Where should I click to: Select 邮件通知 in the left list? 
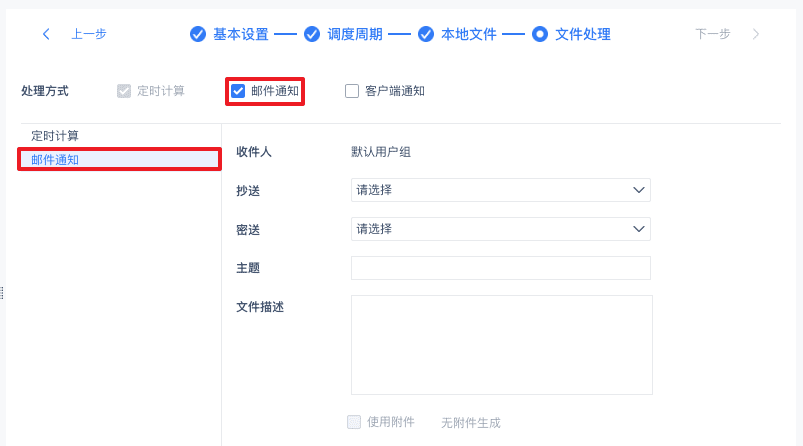[55, 159]
